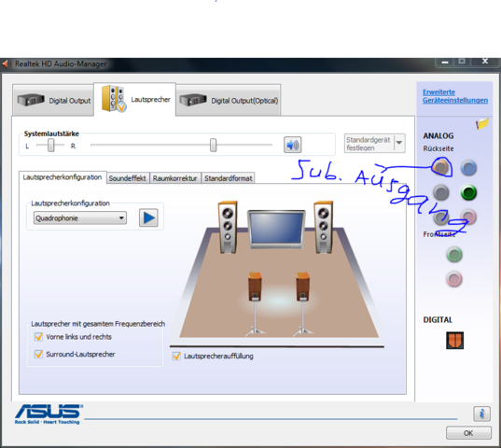
Task: Click the main system volume slider handle
Action: coord(213,145)
